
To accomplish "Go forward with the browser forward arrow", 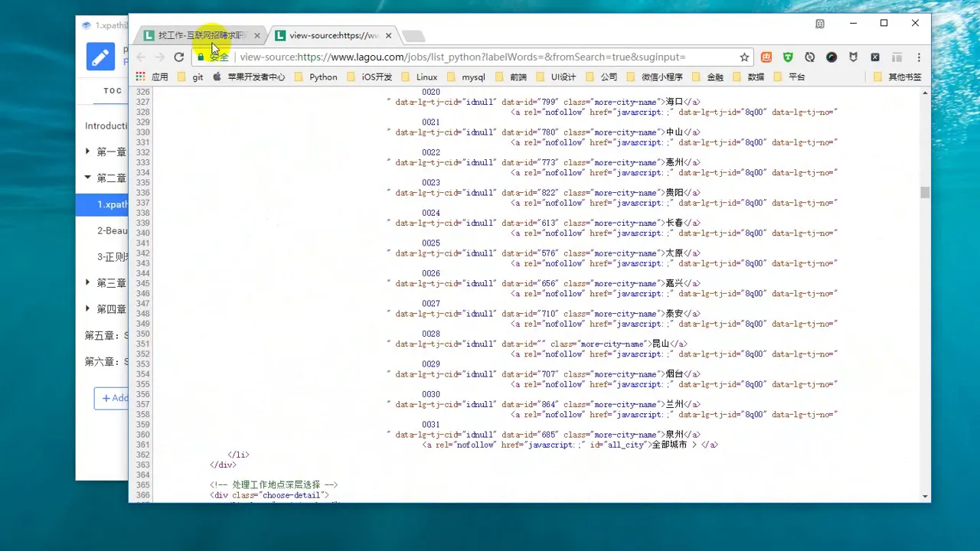I will (x=159, y=57).
